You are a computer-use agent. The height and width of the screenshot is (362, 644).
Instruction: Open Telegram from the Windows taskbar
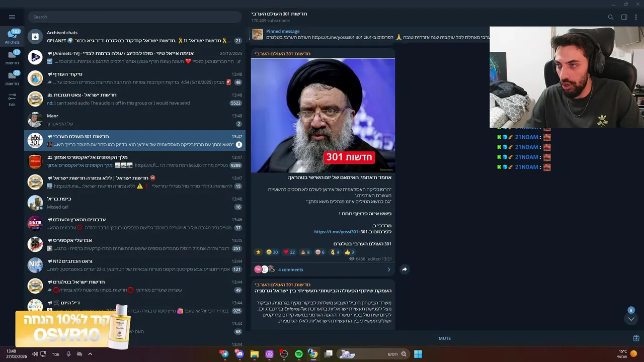(224, 354)
